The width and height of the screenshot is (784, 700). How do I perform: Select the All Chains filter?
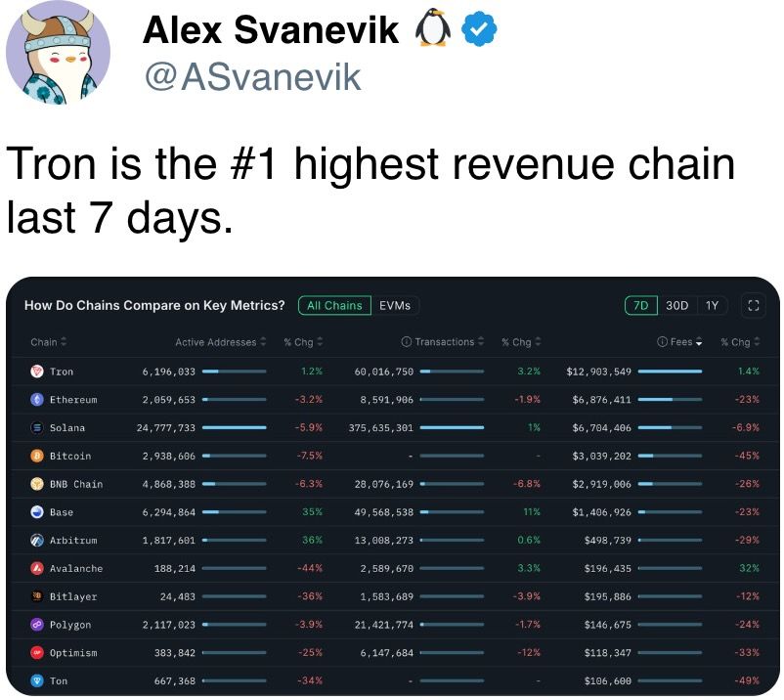click(334, 305)
